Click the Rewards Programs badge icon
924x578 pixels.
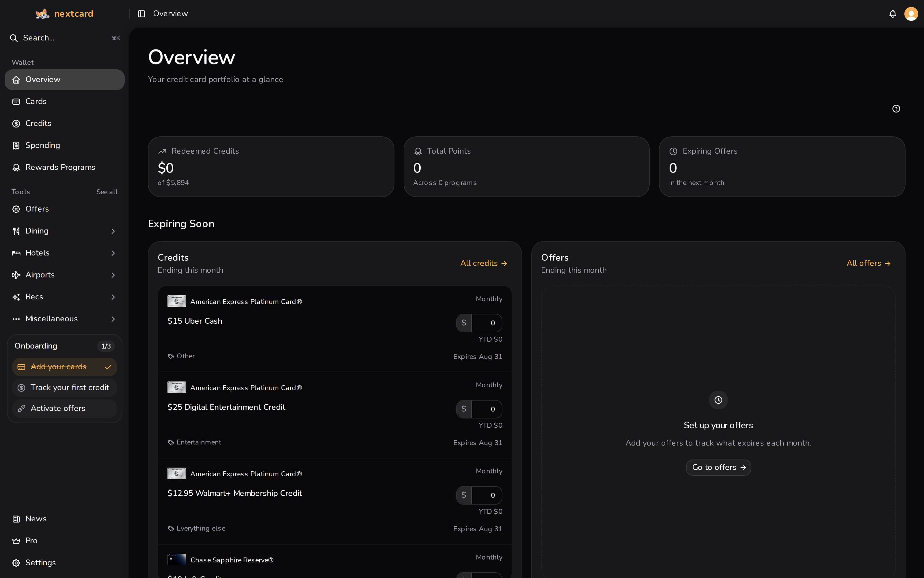[16, 167]
